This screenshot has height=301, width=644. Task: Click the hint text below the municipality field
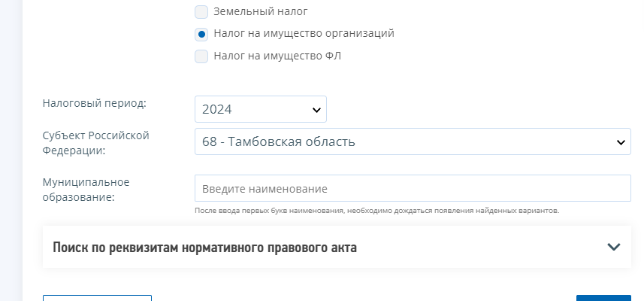point(376,211)
